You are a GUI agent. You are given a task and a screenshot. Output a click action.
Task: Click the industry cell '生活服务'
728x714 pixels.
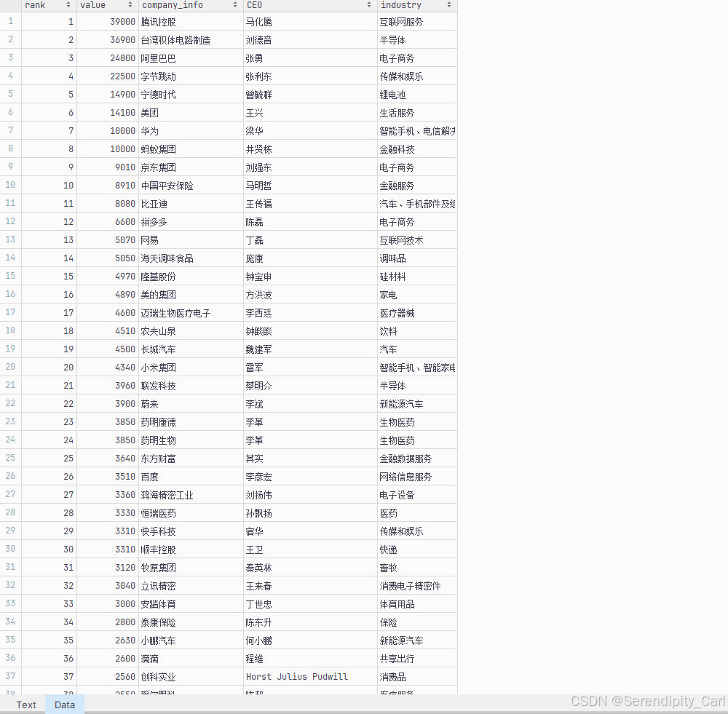click(x=417, y=113)
